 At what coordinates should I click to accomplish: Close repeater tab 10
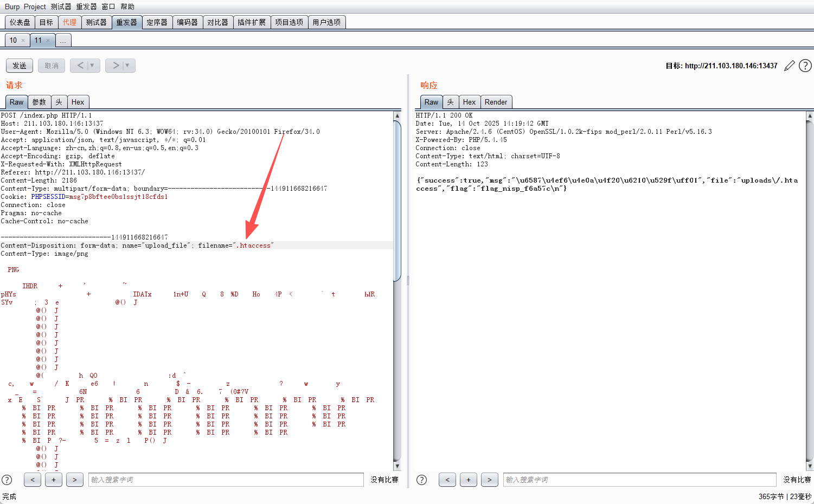tap(23, 41)
